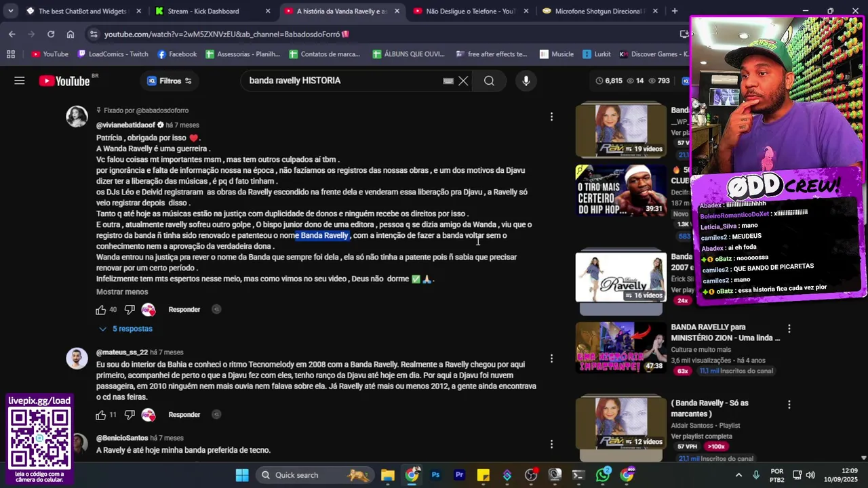Open the on-screen keyboard icon in search
Viewport: 868px width, 488px height.
[x=448, y=81]
